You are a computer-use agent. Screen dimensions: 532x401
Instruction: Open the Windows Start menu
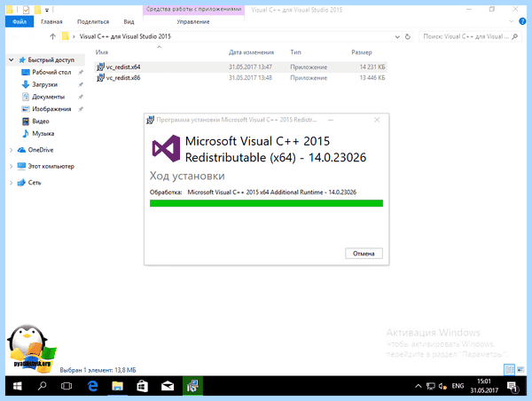[x=18, y=386]
